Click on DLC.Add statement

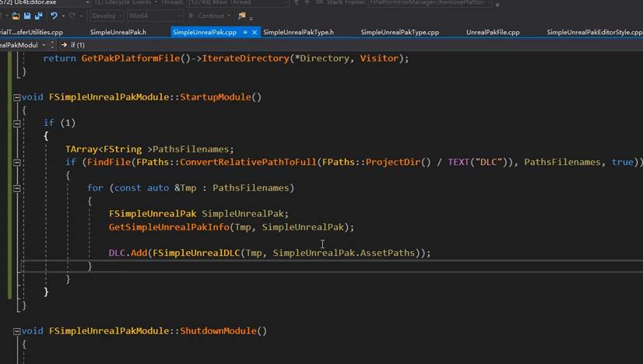[x=128, y=253]
